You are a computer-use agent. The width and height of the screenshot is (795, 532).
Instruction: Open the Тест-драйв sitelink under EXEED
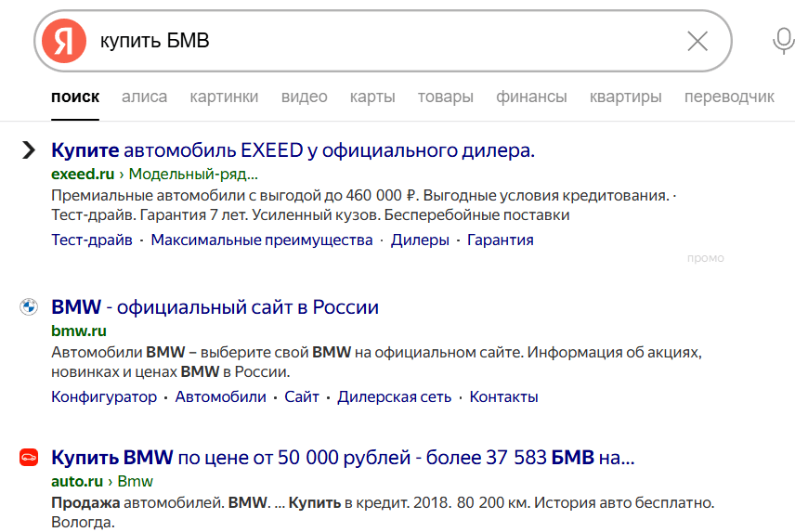(92, 240)
